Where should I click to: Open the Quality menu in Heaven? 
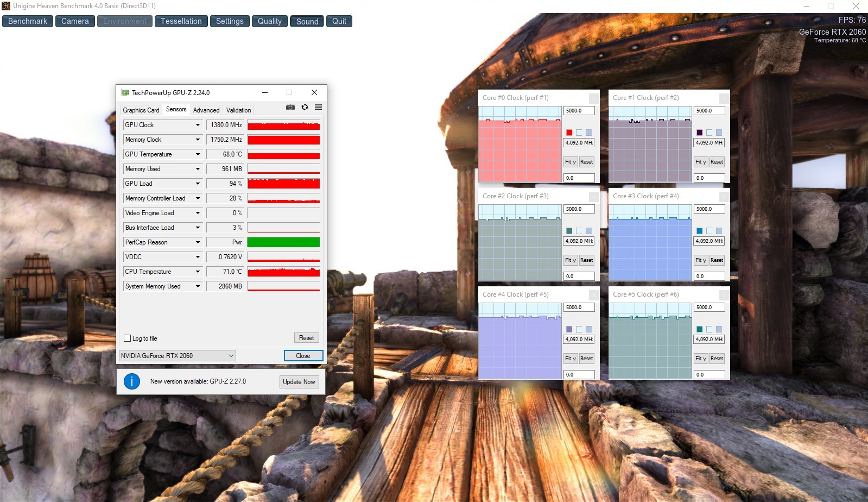(270, 21)
